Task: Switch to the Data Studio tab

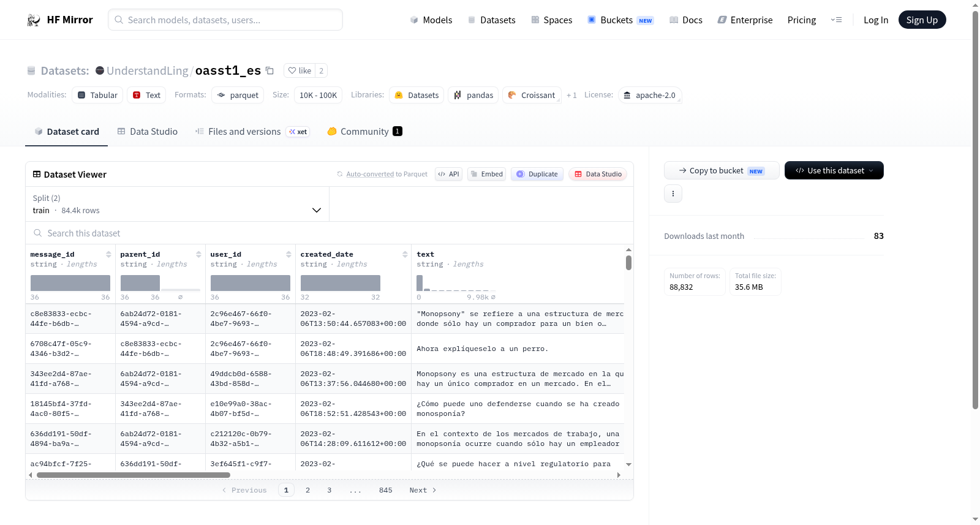Action: [x=147, y=131]
